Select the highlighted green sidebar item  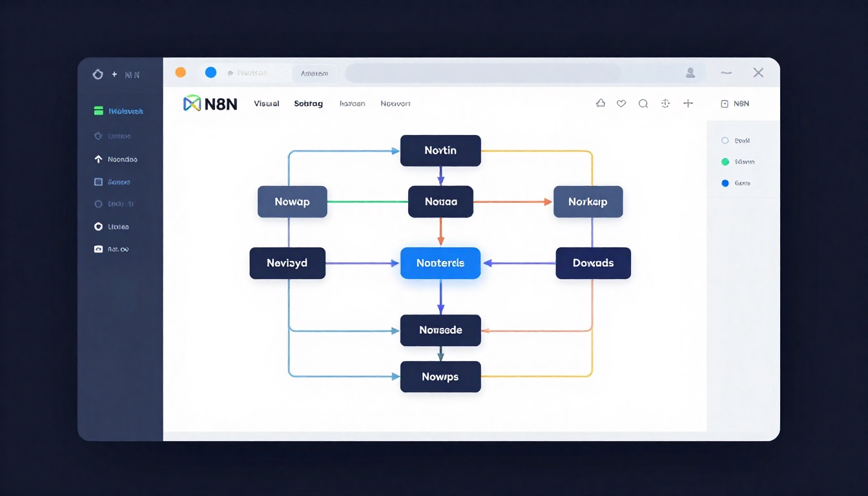119,111
